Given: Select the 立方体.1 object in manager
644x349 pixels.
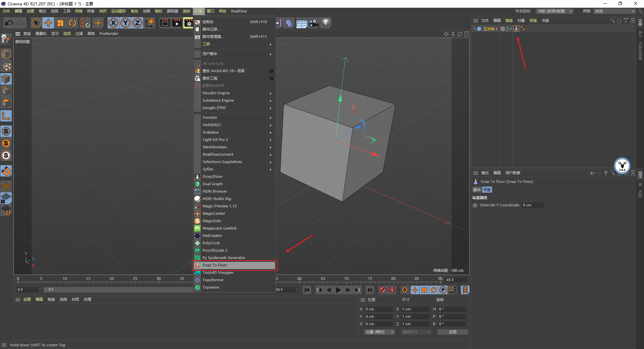Looking at the screenshot, I should (490, 29).
